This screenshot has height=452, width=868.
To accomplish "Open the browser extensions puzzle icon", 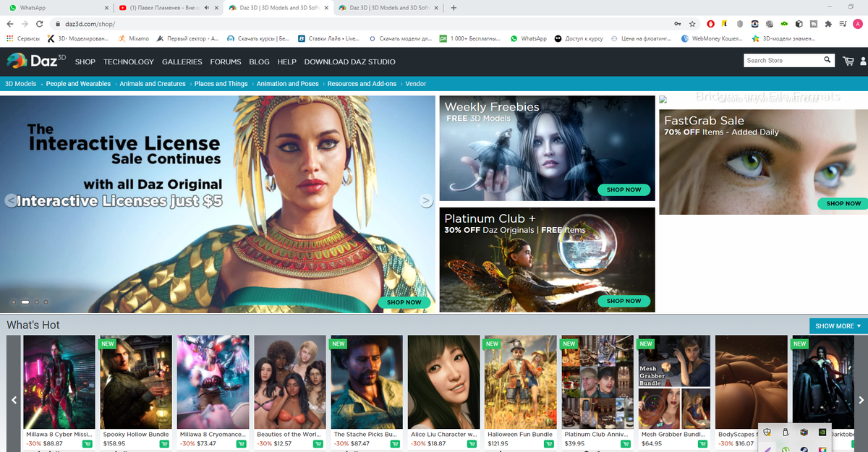I will click(827, 24).
